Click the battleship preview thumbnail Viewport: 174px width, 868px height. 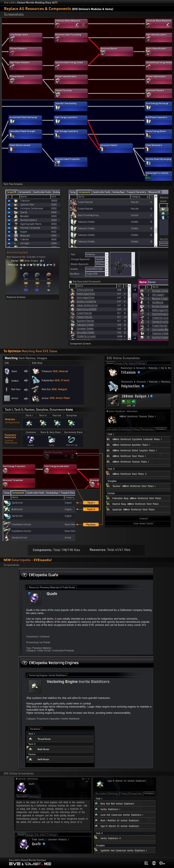[120, 264]
